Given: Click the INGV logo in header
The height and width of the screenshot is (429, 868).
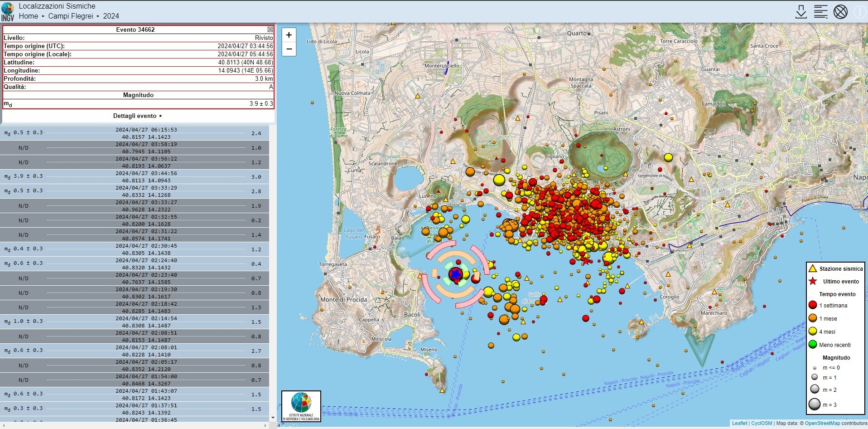Looking at the screenshot, I should (8, 12).
